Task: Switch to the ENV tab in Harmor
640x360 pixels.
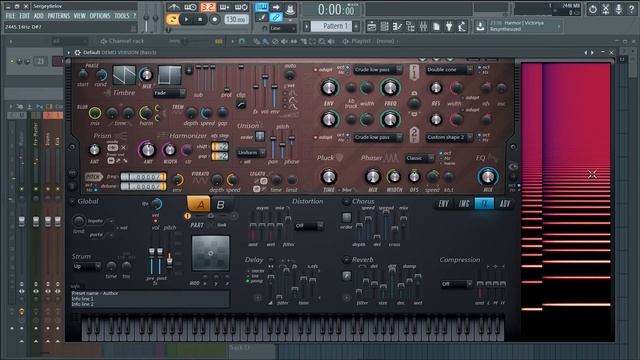Action: (444, 204)
